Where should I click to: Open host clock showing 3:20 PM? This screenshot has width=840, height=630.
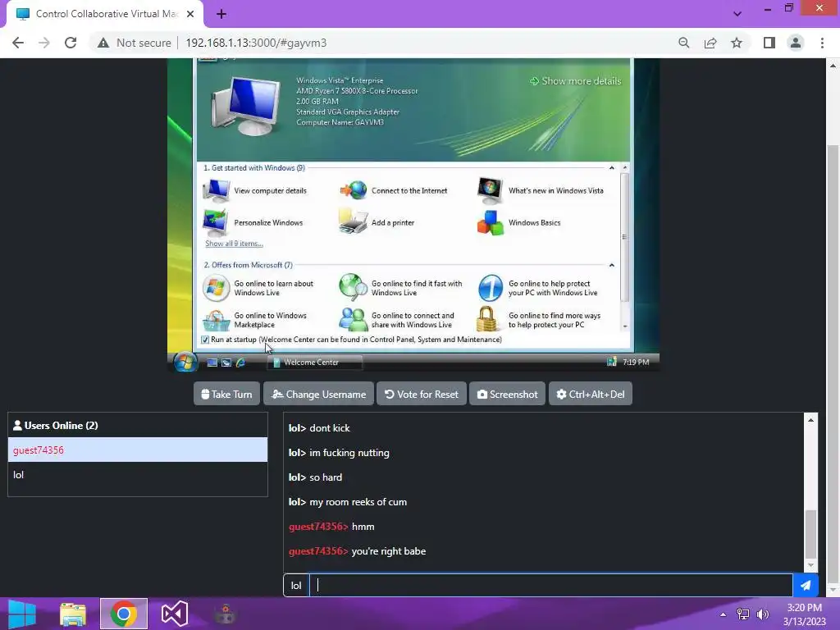coord(805,614)
